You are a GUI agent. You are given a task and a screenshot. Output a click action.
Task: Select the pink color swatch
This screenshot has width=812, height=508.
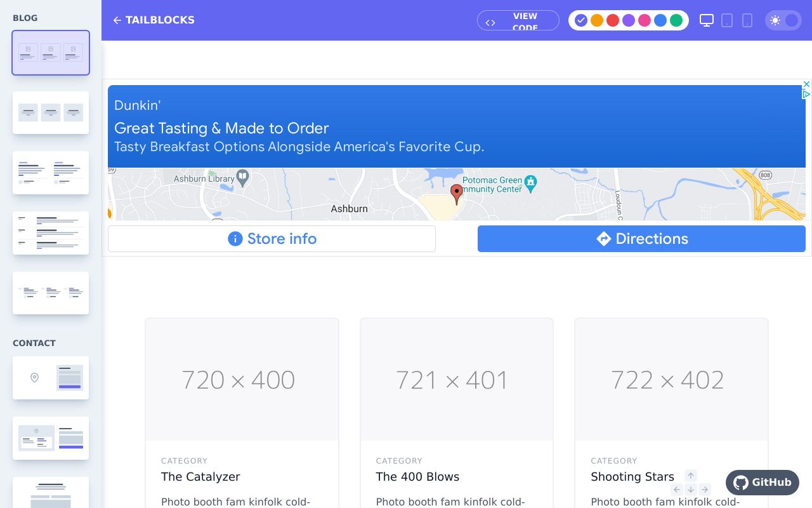pyautogui.click(x=645, y=20)
